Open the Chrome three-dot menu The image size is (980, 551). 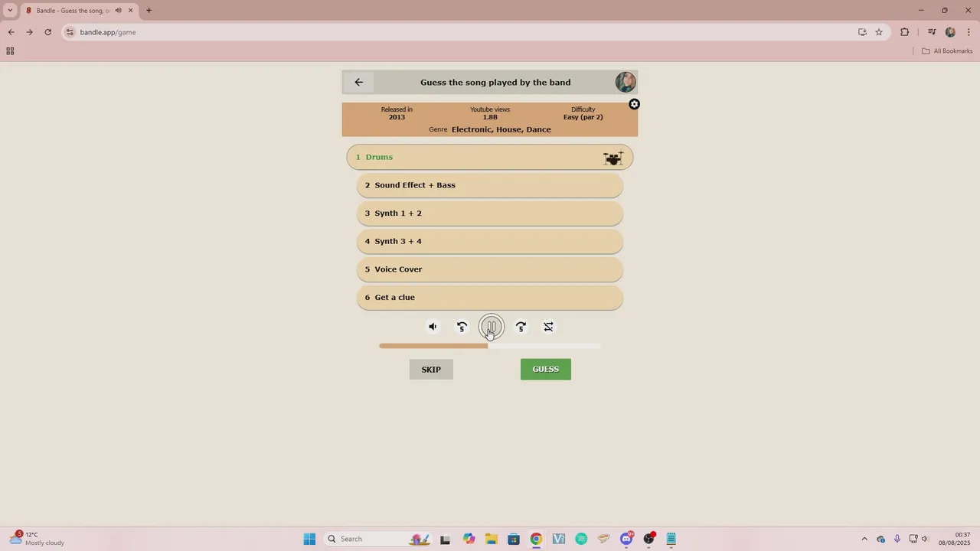969,32
